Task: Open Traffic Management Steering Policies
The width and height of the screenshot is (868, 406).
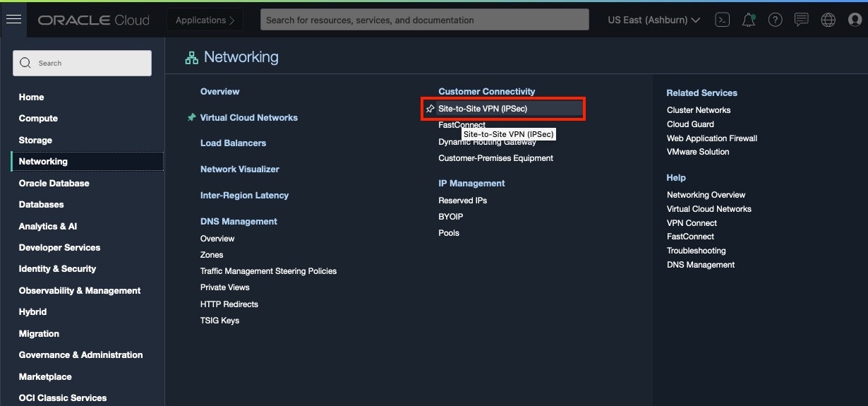Action: (x=268, y=271)
